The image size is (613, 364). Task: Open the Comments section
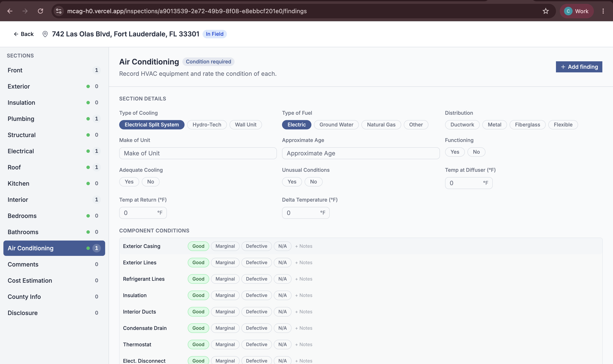pos(54,264)
